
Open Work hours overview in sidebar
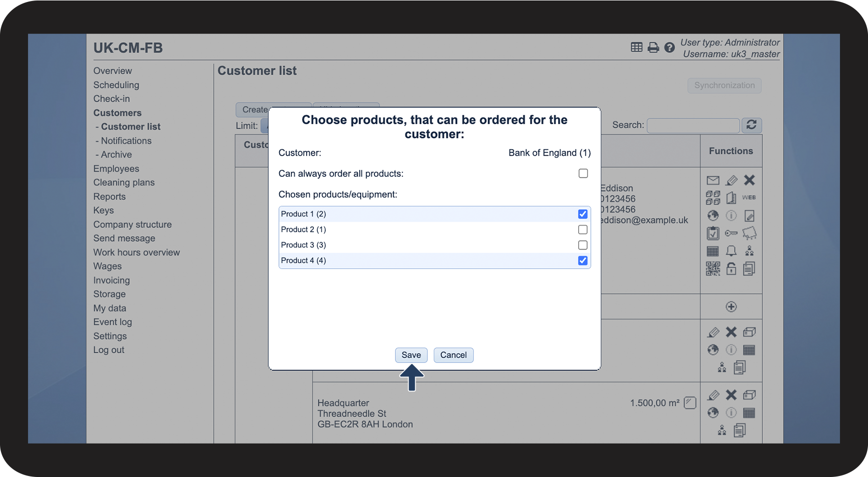coord(137,253)
